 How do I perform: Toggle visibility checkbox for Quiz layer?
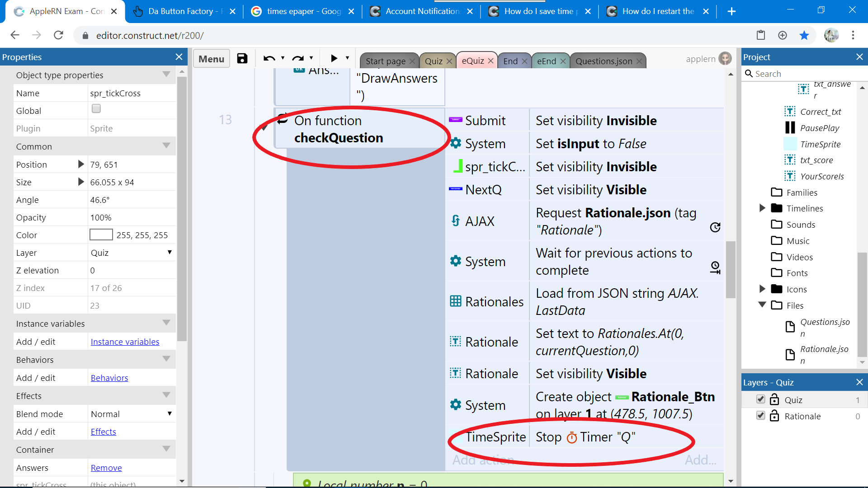(761, 399)
